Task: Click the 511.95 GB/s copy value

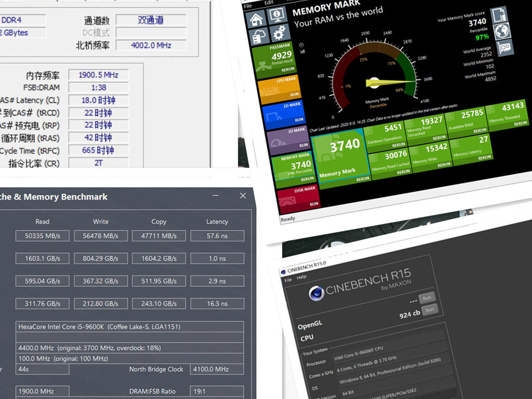Action: click(159, 281)
